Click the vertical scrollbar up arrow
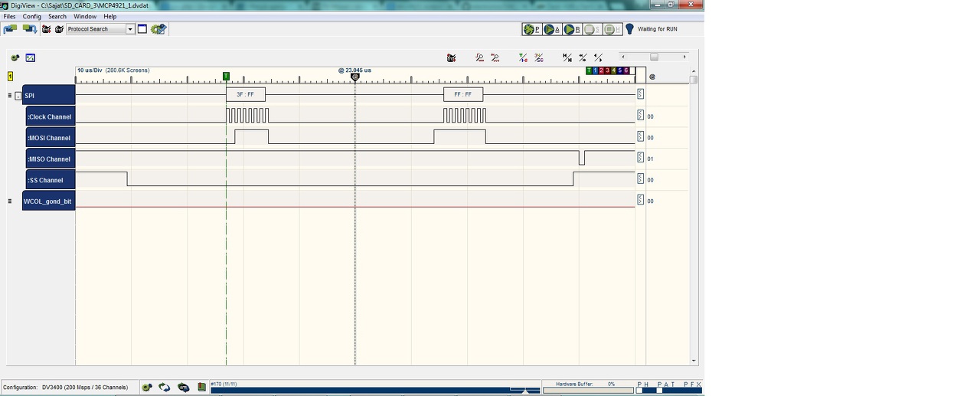This screenshot has height=396, width=980. (694, 70)
